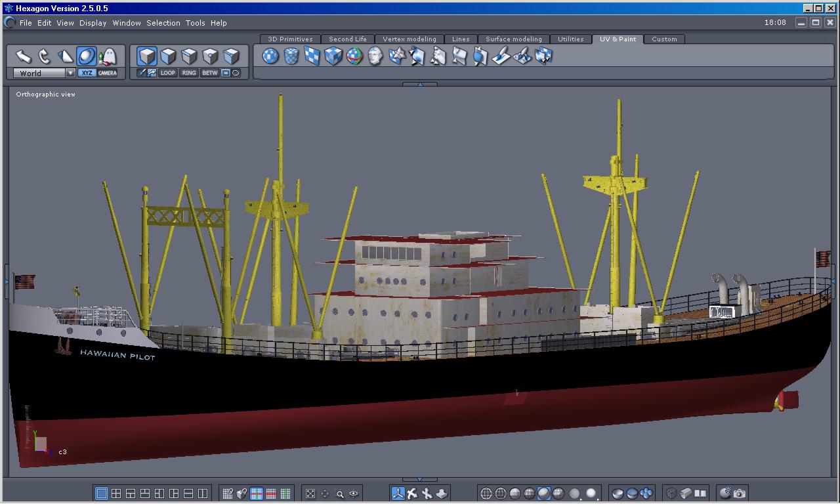Open the World coordinate dropdown
The image size is (840, 504).
[x=44, y=73]
